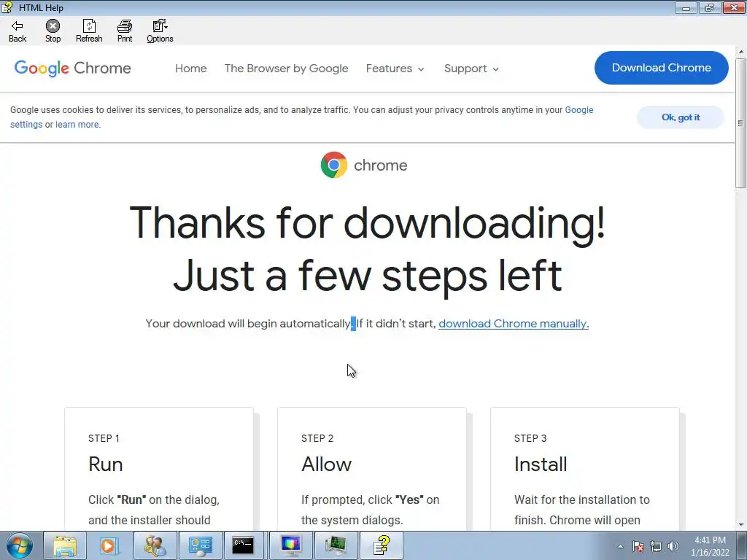Screen dimensions: 747x560
Task: Select the STEP 3 label
Action: click(x=530, y=438)
